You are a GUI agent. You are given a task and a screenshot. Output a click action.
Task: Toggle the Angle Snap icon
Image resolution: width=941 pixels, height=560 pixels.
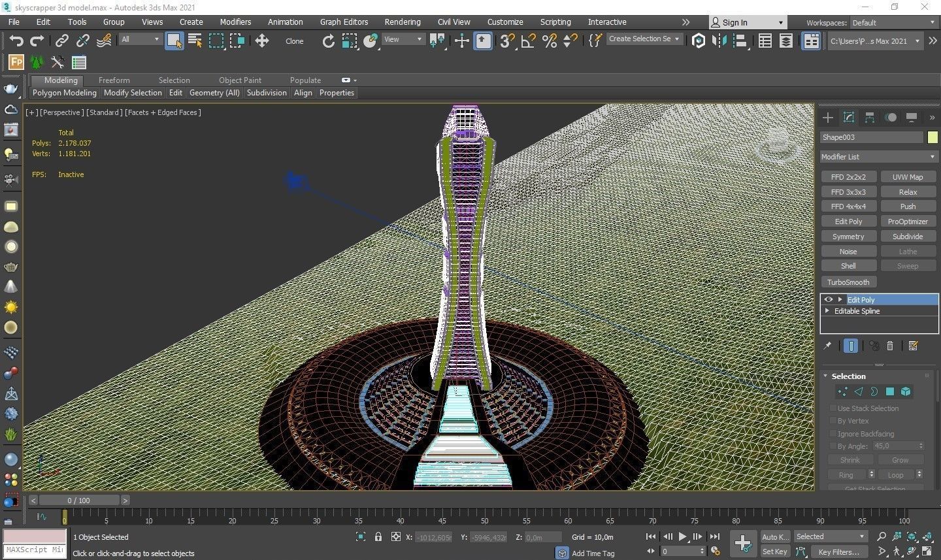coord(528,41)
